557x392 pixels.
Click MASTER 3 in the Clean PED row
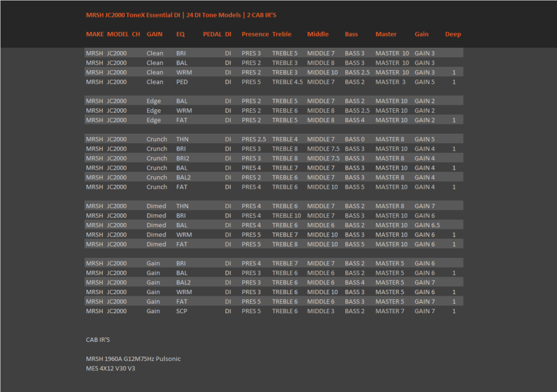pyautogui.click(x=391, y=82)
